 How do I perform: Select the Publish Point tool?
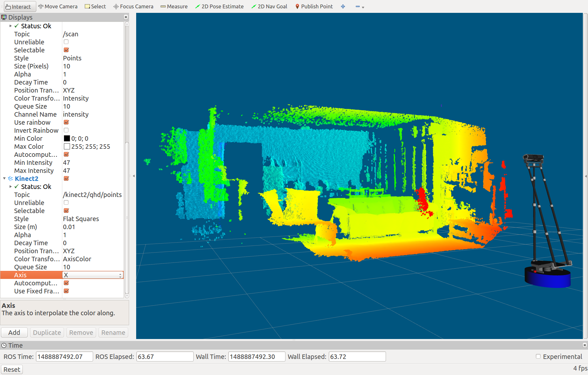coord(314,6)
